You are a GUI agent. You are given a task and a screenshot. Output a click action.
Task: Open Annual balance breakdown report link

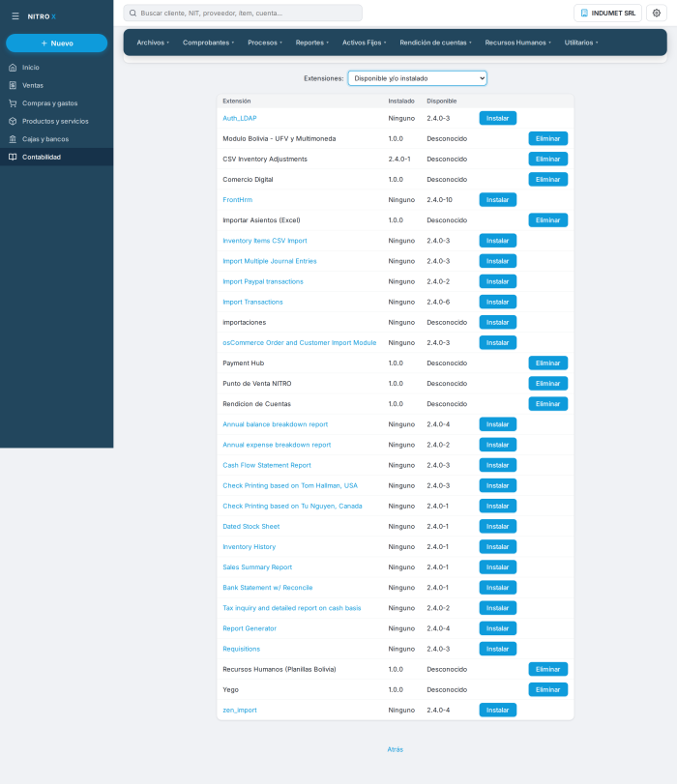point(276,424)
